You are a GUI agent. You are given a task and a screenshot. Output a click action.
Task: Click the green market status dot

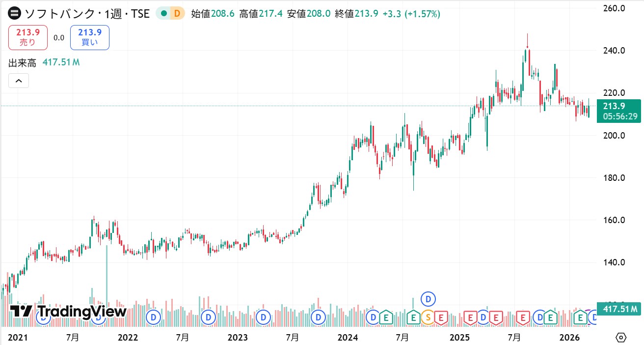click(x=164, y=14)
